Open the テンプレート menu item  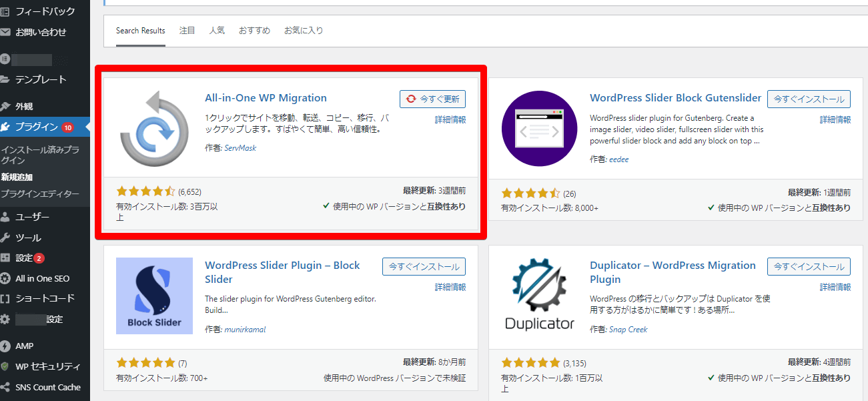click(41, 79)
